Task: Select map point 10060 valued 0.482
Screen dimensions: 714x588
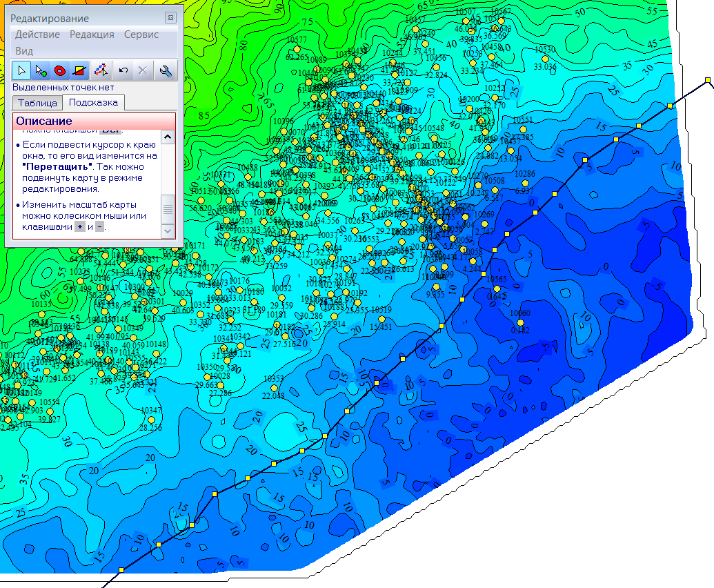Action: tap(520, 322)
